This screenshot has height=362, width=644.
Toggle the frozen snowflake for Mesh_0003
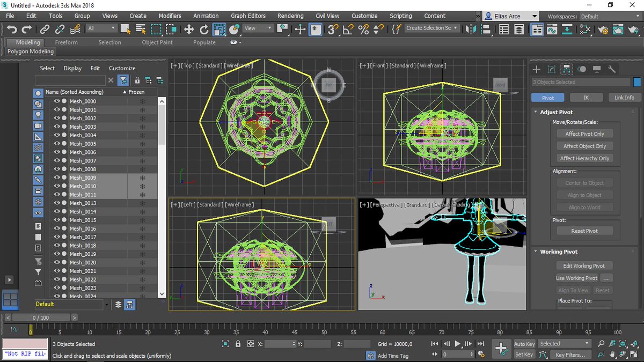click(142, 127)
